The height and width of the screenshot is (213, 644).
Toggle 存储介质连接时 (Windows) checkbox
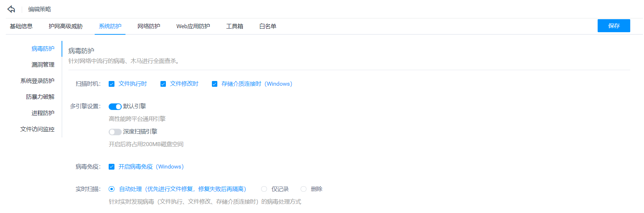214,84
